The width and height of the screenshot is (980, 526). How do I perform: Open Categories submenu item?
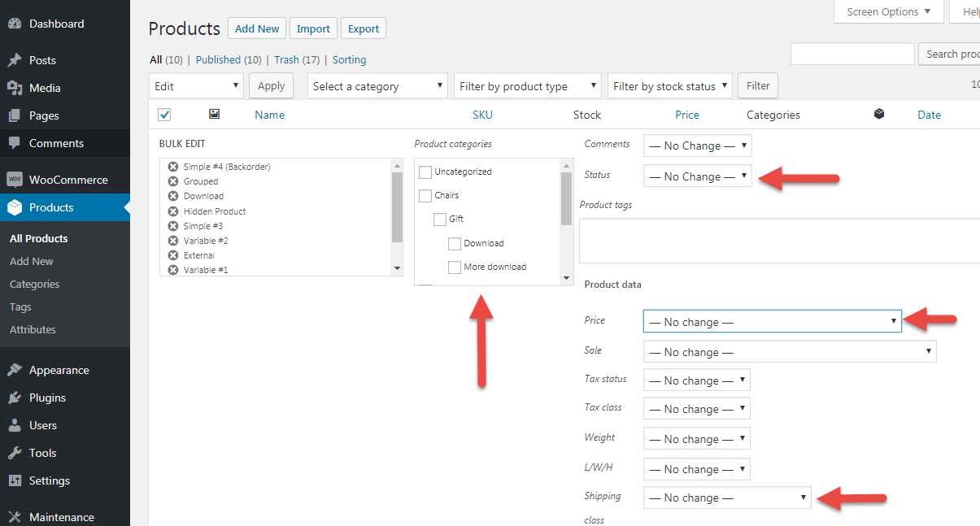[35, 284]
